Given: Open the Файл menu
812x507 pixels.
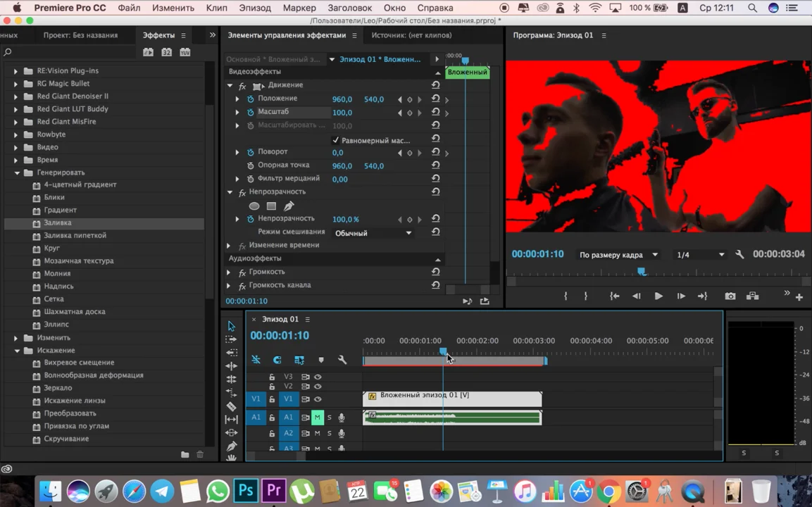Looking at the screenshot, I should [x=129, y=8].
